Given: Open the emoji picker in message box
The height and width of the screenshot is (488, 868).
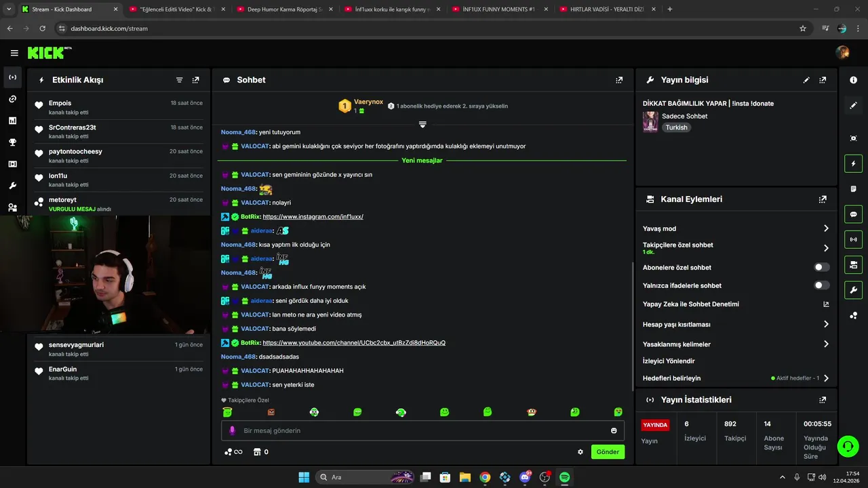Looking at the screenshot, I should (614, 430).
